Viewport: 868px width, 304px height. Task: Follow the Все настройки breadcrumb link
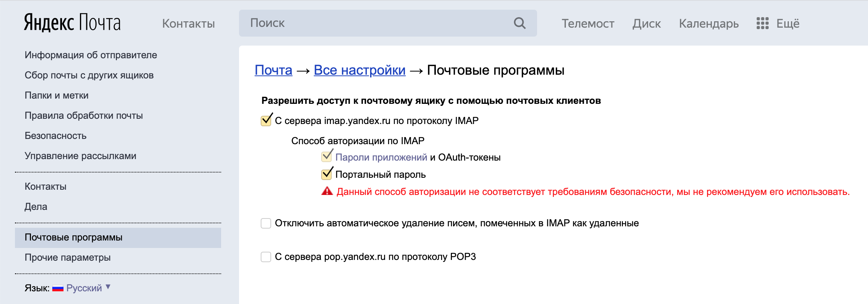coord(359,70)
